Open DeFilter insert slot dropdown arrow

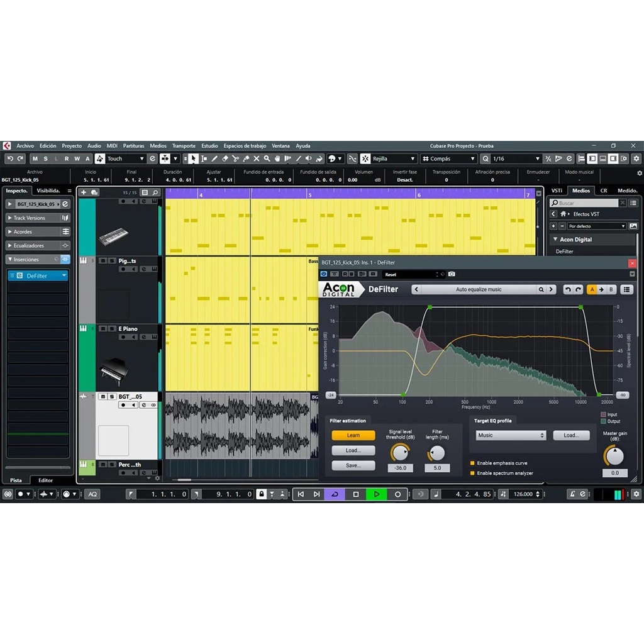point(64,275)
